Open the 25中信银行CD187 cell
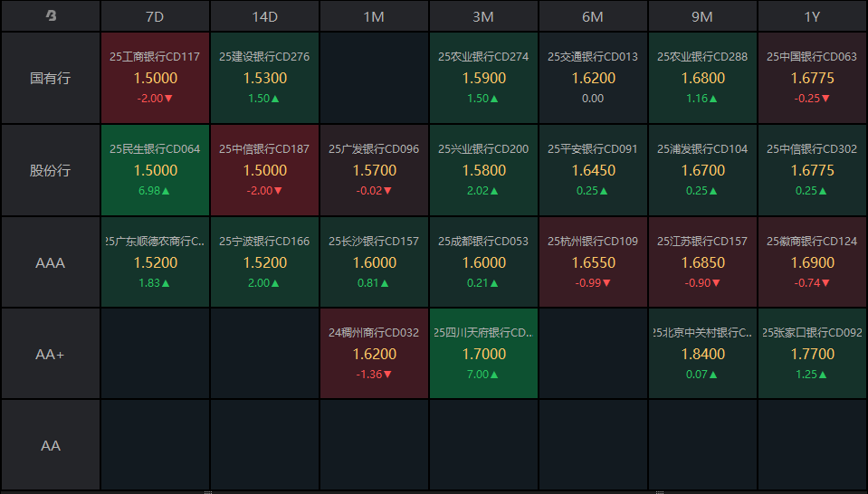Viewport: 868px width, 494px height. [x=264, y=170]
